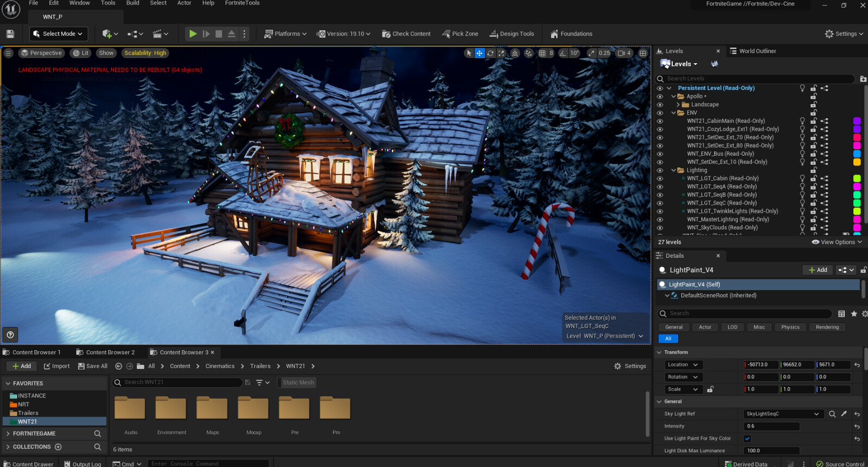The height and width of the screenshot is (467, 868).
Task: Click the stop playback button
Action: 219,34
